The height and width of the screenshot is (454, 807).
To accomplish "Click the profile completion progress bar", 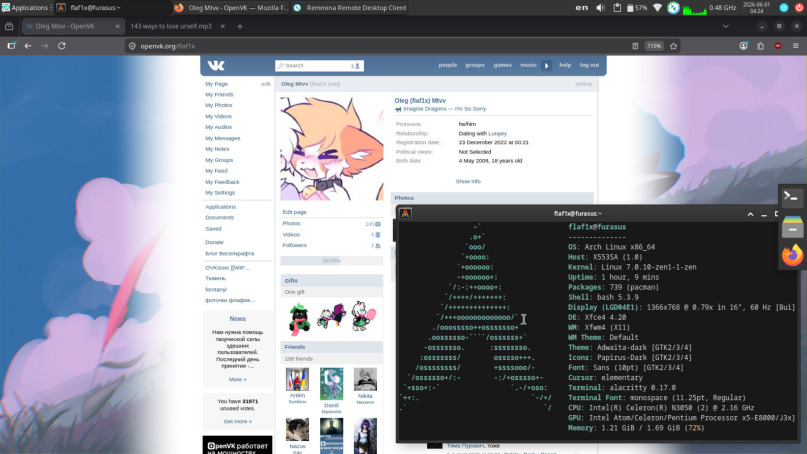I will click(331, 261).
